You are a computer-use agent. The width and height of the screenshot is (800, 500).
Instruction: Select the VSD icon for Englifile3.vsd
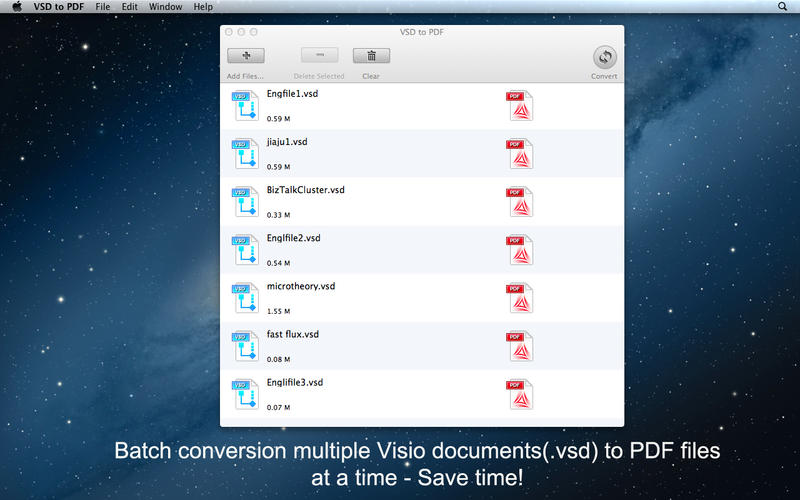tap(245, 394)
